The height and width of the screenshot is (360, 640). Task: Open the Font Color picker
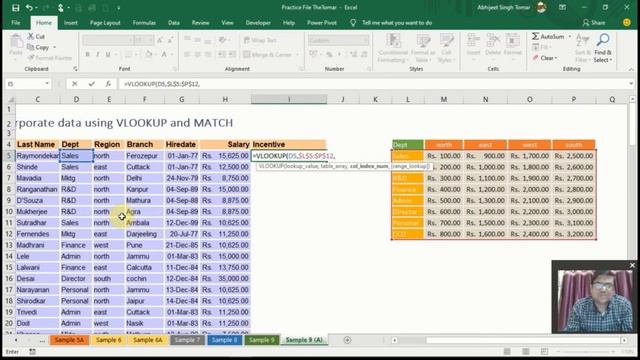(x=164, y=54)
